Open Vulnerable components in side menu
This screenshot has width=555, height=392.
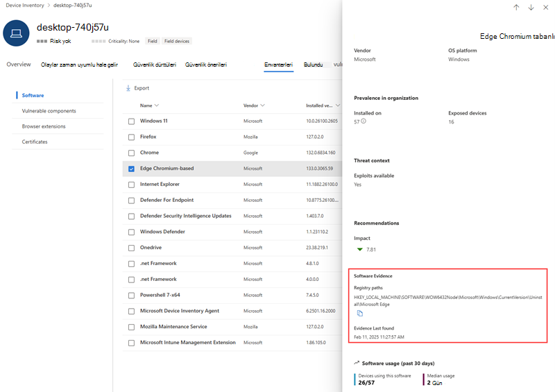point(49,111)
